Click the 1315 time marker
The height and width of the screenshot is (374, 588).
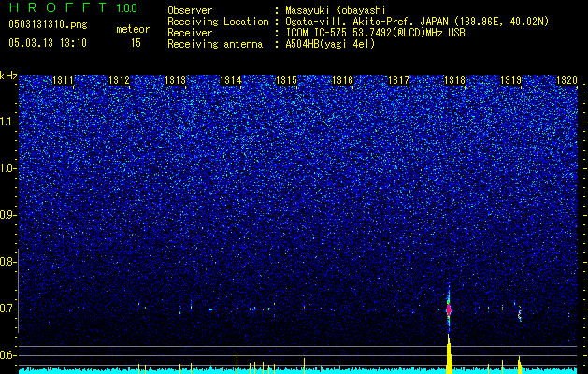coord(286,80)
